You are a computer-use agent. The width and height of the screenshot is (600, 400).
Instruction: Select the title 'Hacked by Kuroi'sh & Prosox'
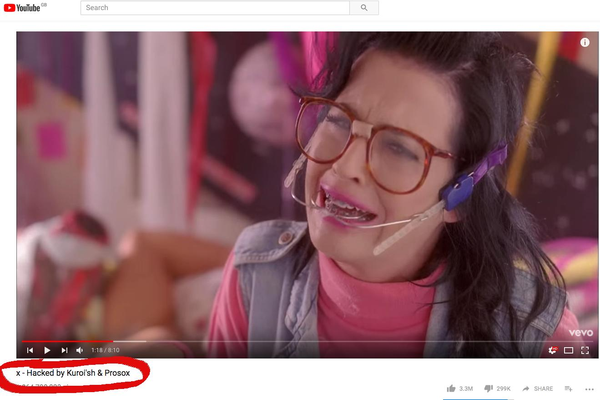pos(78,373)
